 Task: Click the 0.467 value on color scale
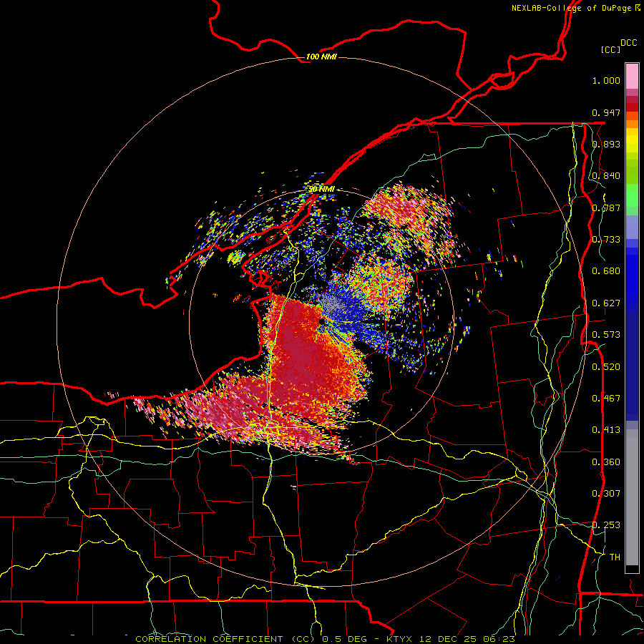[606, 399]
